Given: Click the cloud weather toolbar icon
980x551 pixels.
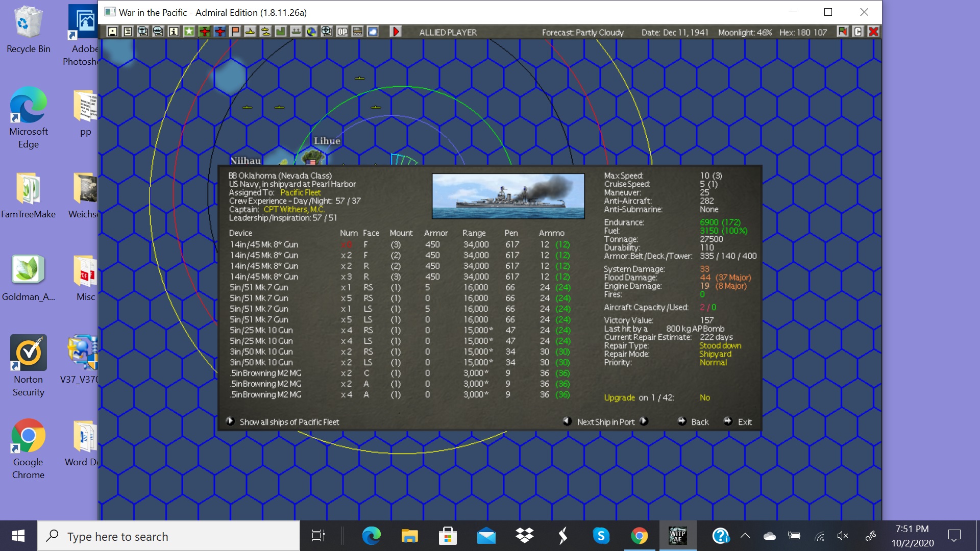Looking at the screenshot, I should tap(373, 32).
